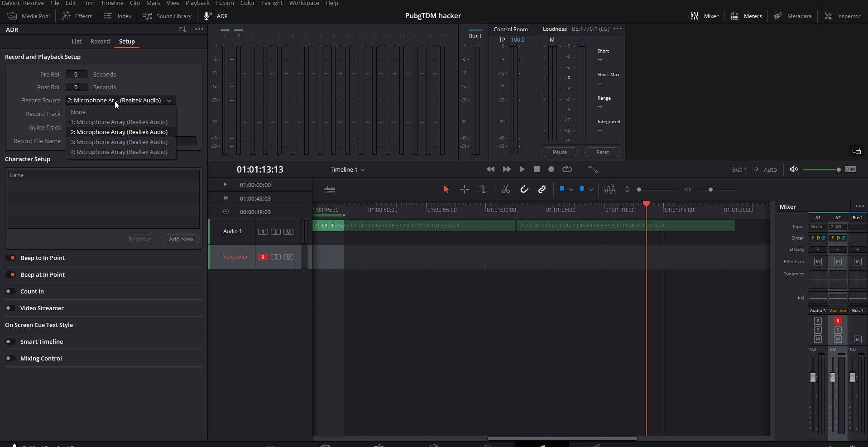This screenshot has width=868, height=447.
Task: Switch to the Record tab
Action: 100,41
